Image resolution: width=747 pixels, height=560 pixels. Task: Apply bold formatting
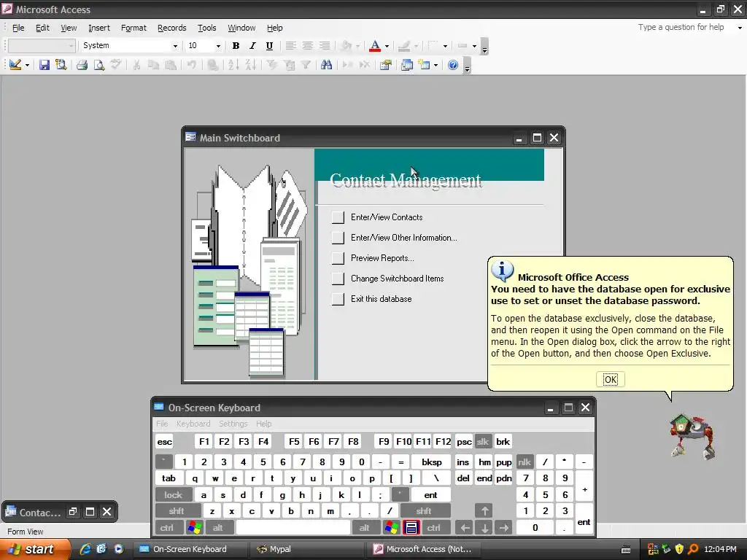coord(236,46)
